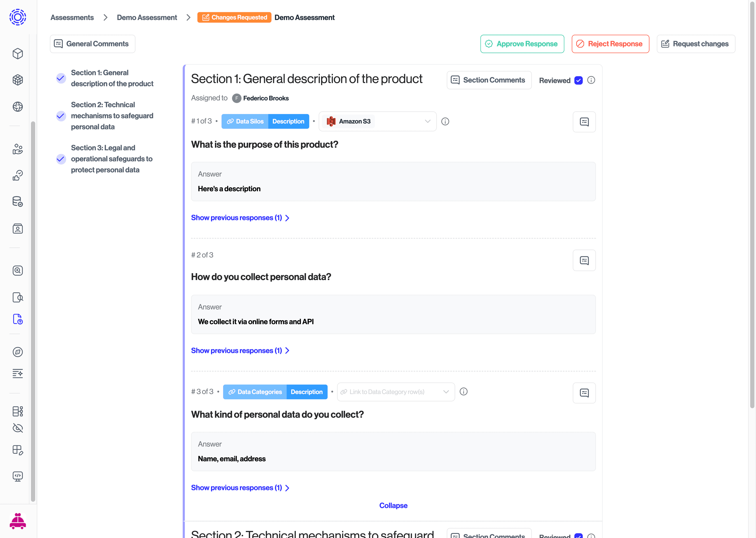Screen dimensions: 756x538
Task: Open the data inventory cube icon
Action: [18, 54]
